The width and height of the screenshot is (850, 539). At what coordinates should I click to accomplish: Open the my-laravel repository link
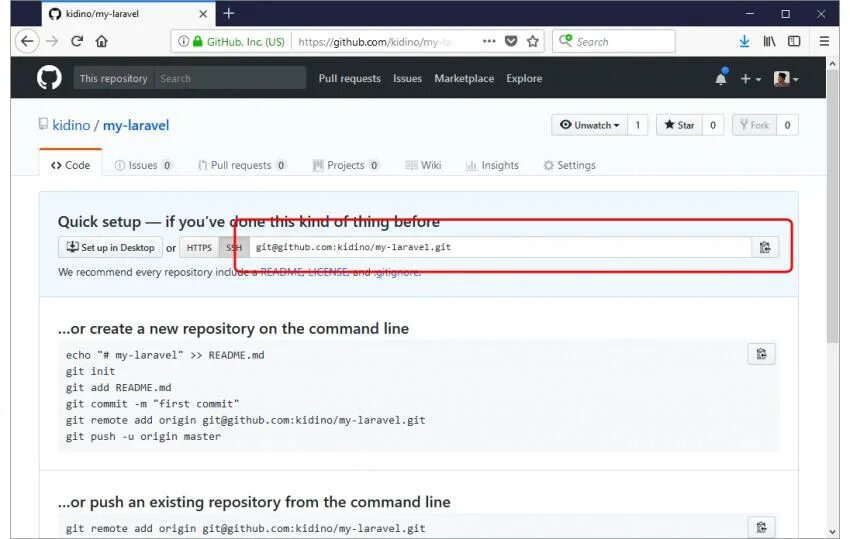(x=136, y=125)
